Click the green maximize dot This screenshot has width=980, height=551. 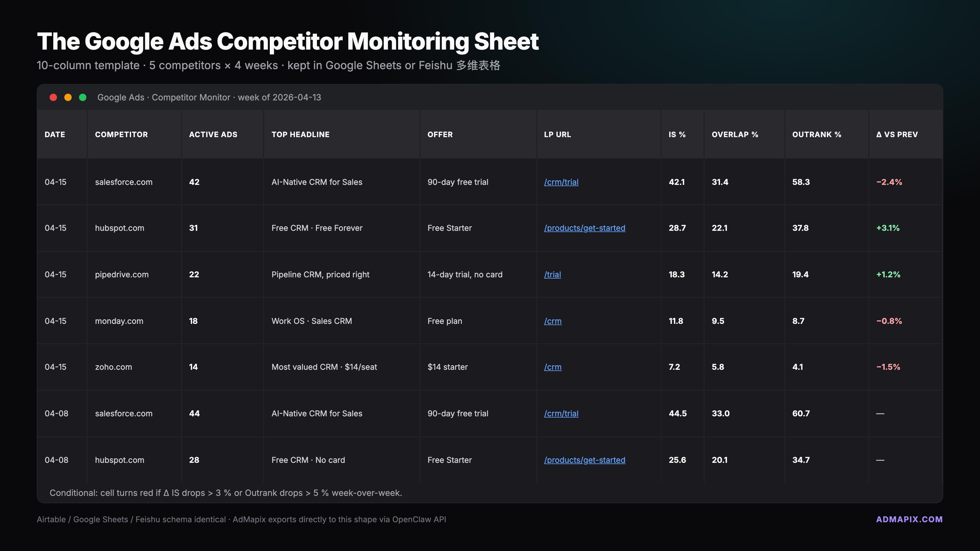coord(83,97)
